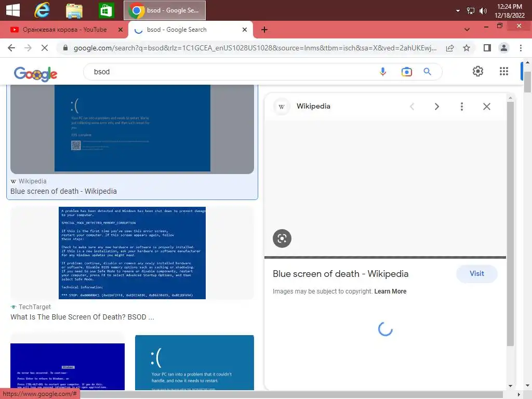
Task: Open a new browser tab
Action: pyautogui.click(x=264, y=30)
